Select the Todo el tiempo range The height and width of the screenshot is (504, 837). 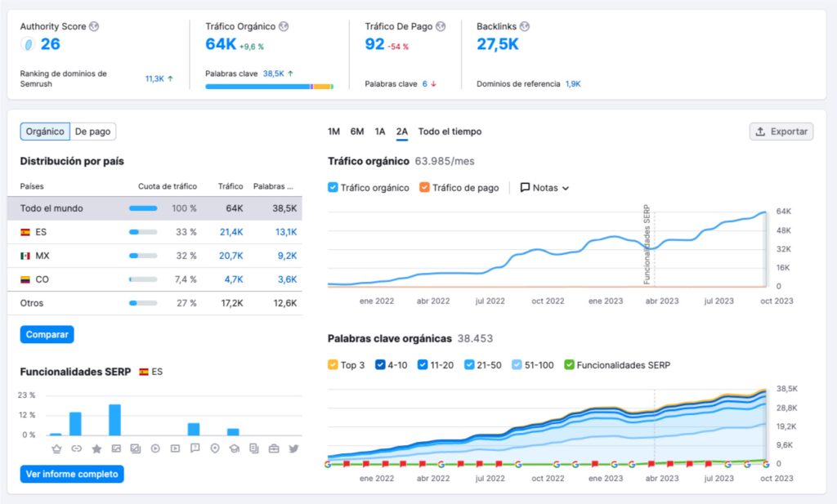(450, 132)
